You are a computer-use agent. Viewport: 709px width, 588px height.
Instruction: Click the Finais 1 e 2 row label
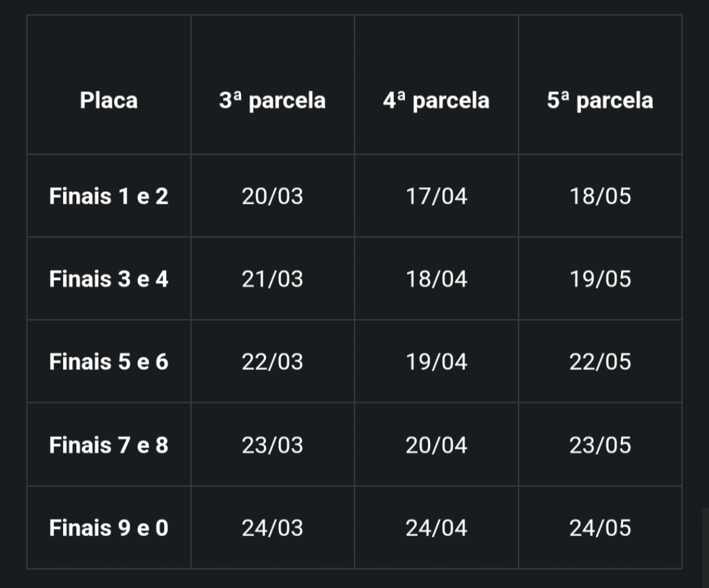click(x=109, y=196)
